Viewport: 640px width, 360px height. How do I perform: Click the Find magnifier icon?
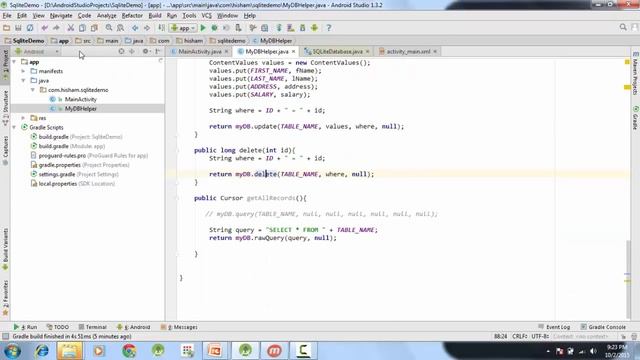(x=109, y=28)
